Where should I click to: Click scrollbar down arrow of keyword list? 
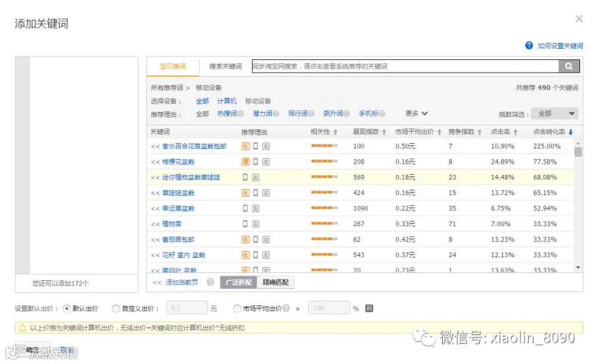click(577, 268)
